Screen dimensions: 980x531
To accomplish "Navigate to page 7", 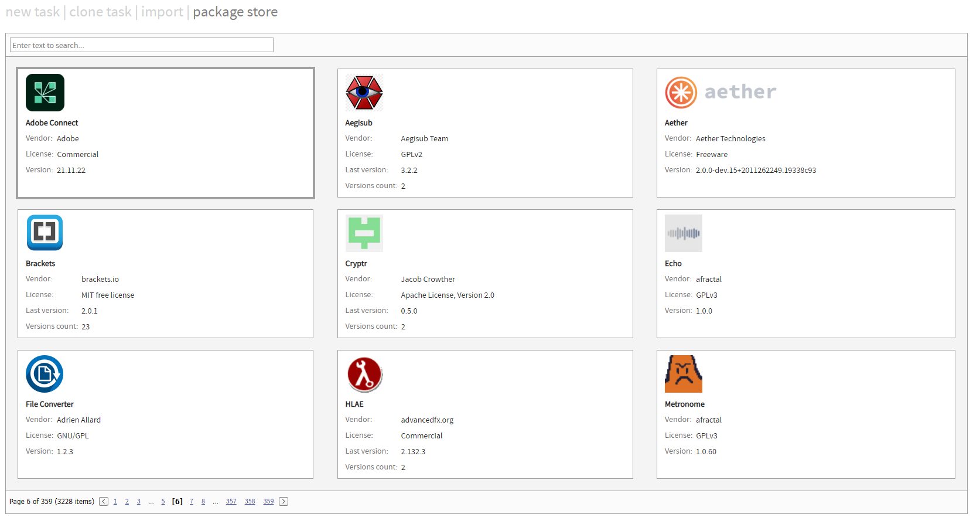I will (x=192, y=501).
